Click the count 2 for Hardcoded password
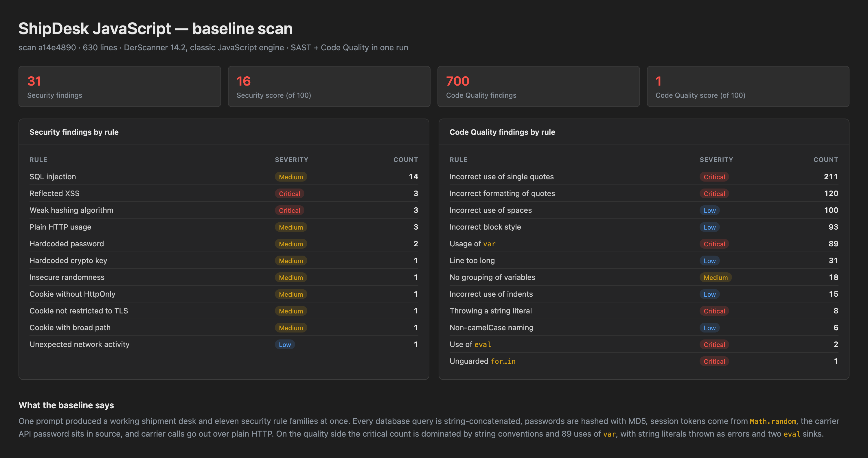Viewport: 868px width, 458px height. [415, 243]
